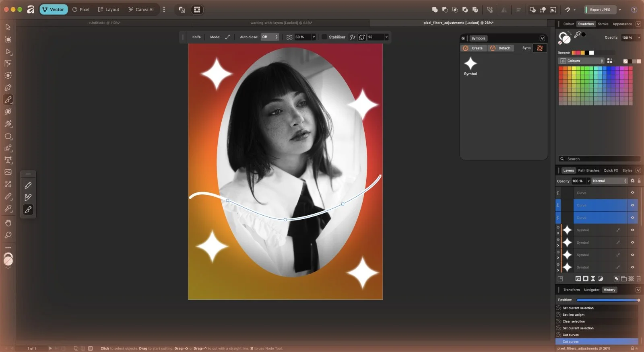The width and height of the screenshot is (644, 352).
Task: Switch to the Pixel studio tab
Action: (x=81, y=9)
